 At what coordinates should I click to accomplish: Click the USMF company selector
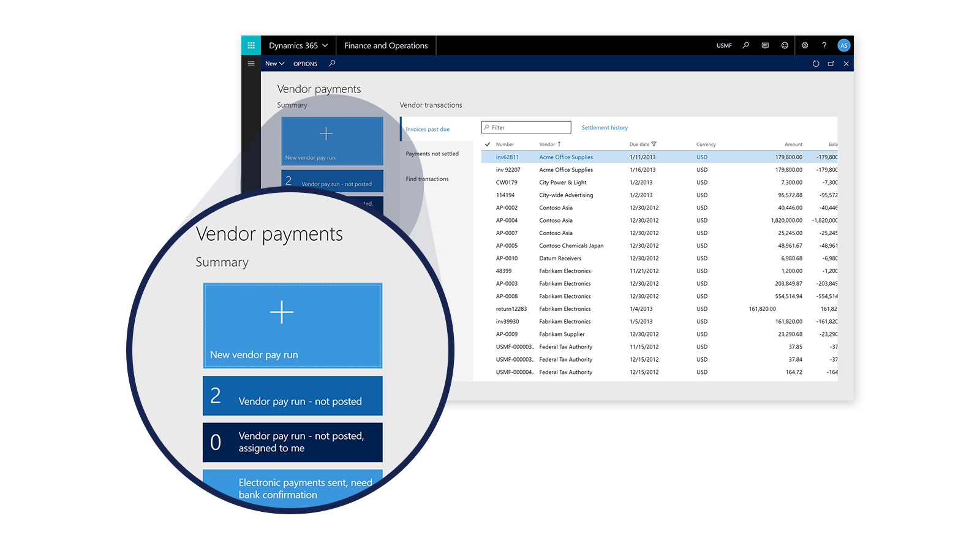click(x=724, y=46)
